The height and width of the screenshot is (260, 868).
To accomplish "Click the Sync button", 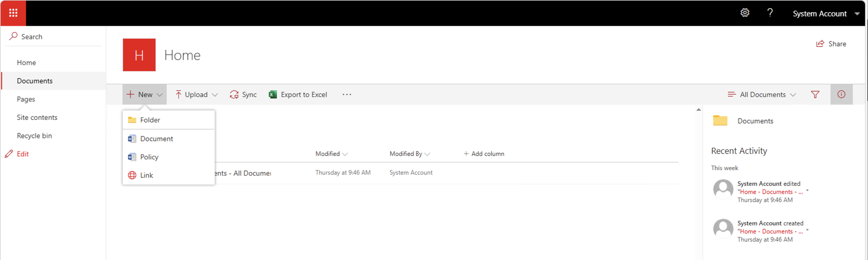I will pos(243,95).
